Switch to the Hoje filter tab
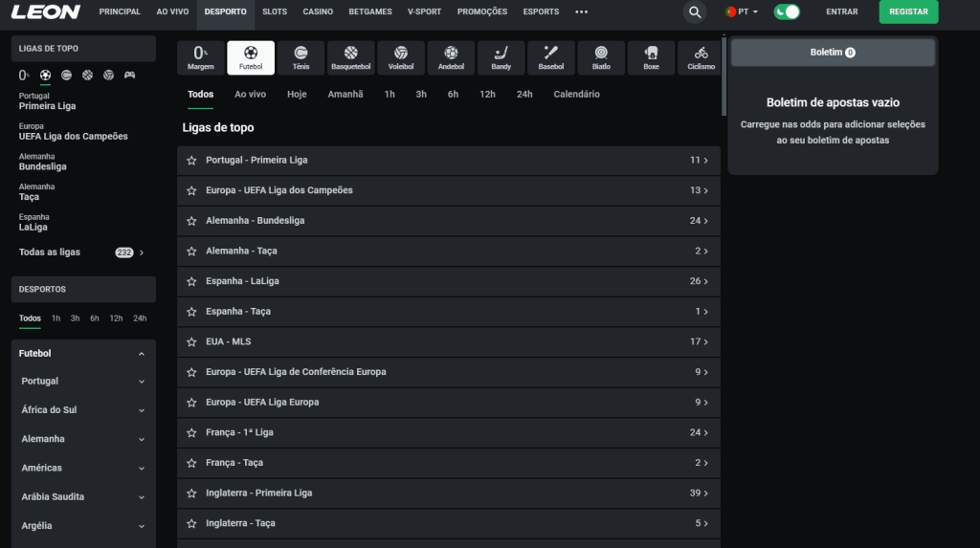980x548 pixels. (x=297, y=95)
